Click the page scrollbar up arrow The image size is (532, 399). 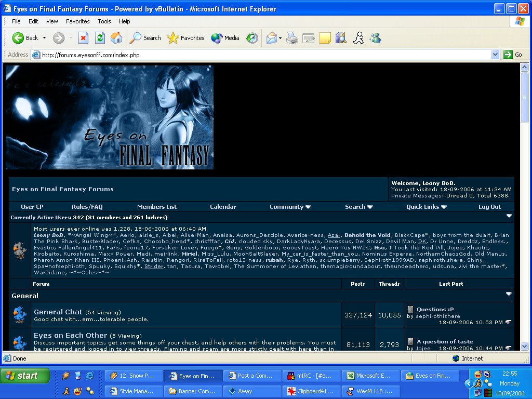pos(524,67)
